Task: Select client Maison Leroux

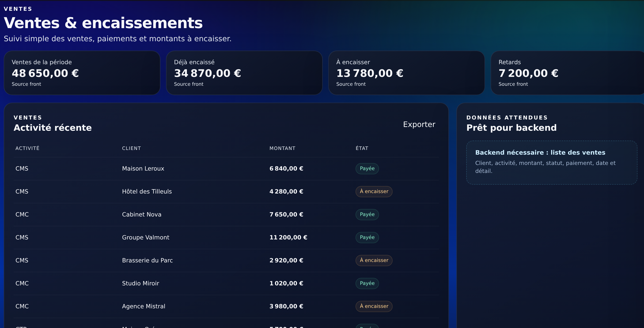Action: 143,169
